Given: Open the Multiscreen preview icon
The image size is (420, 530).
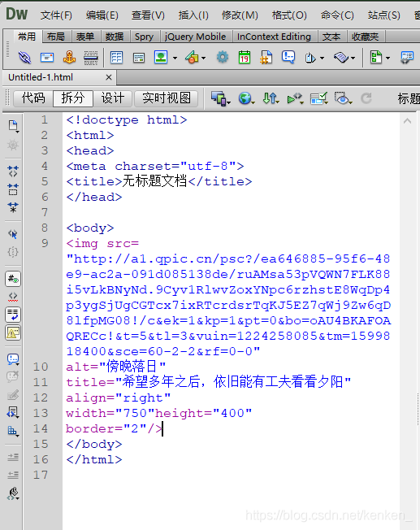Looking at the screenshot, I should (219, 98).
